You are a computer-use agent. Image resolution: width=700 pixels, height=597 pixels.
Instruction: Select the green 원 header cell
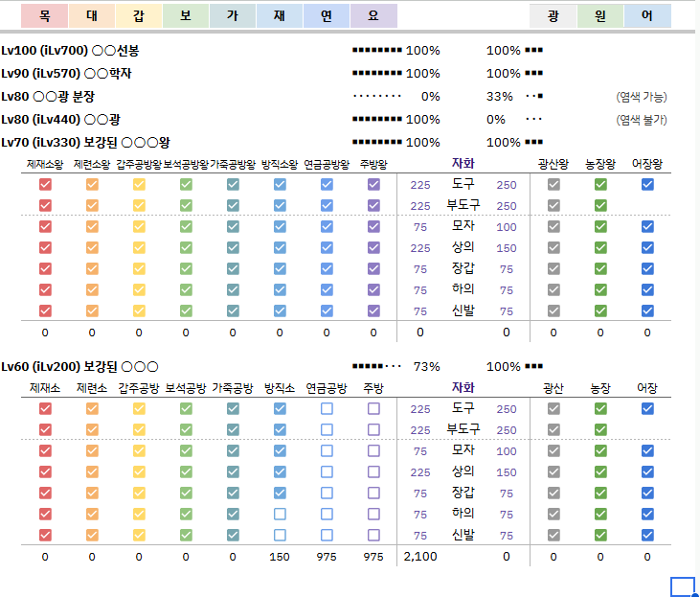click(600, 16)
